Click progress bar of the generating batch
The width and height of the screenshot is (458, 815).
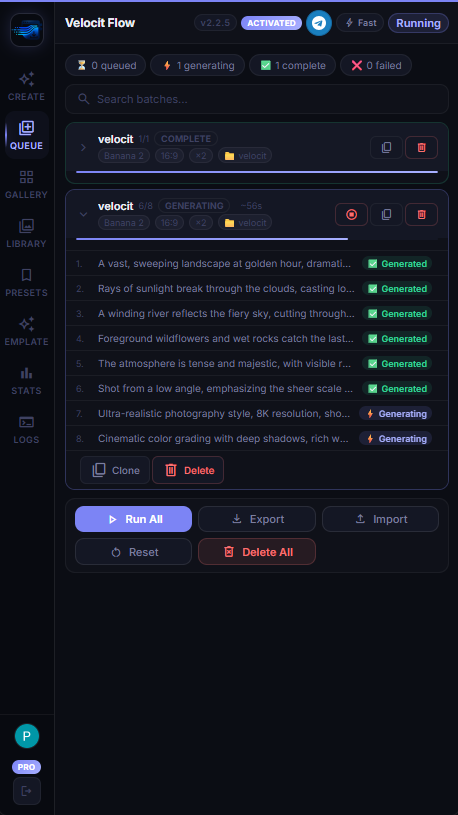pos(257,239)
